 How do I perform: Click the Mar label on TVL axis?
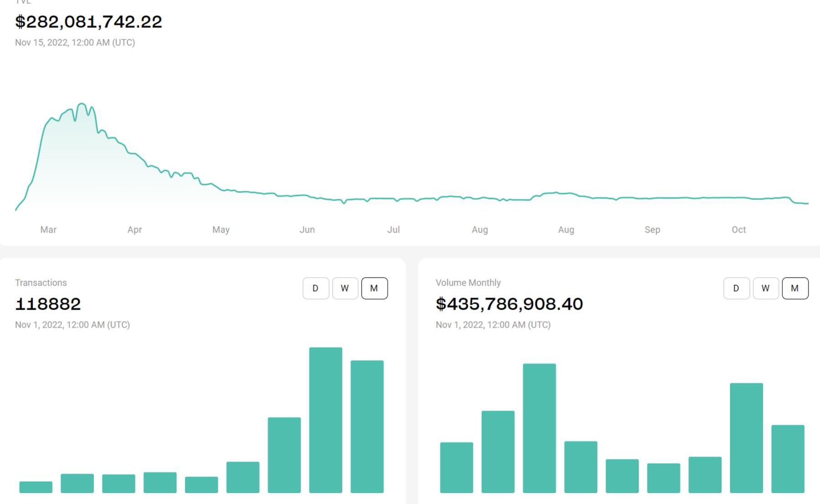pos(48,229)
